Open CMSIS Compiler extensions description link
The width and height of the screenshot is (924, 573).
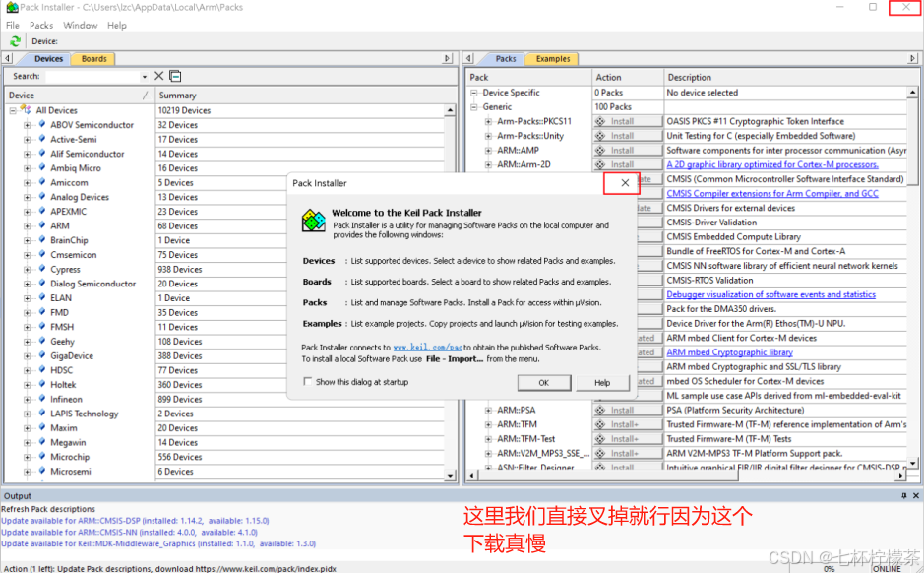pyautogui.click(x=771, y=193)
